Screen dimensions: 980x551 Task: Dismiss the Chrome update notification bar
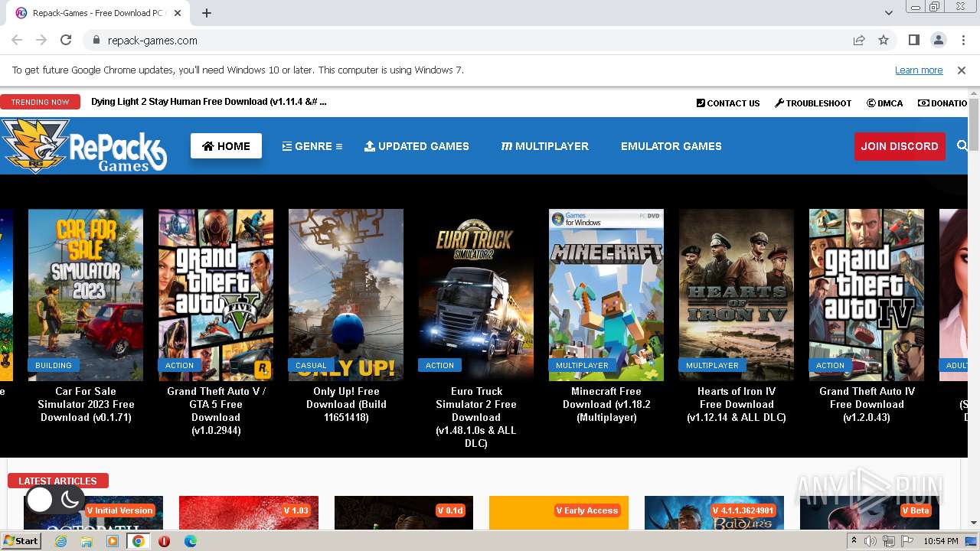coord(962,70)
